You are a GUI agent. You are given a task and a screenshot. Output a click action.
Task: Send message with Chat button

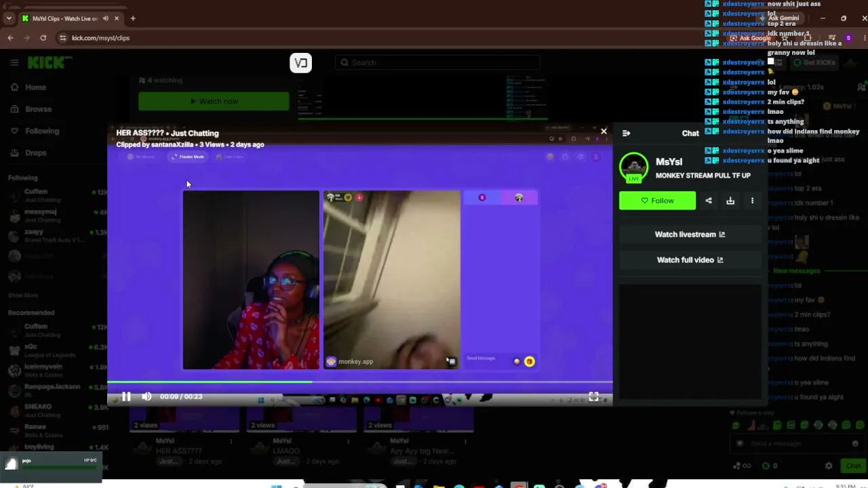[852, 466]
